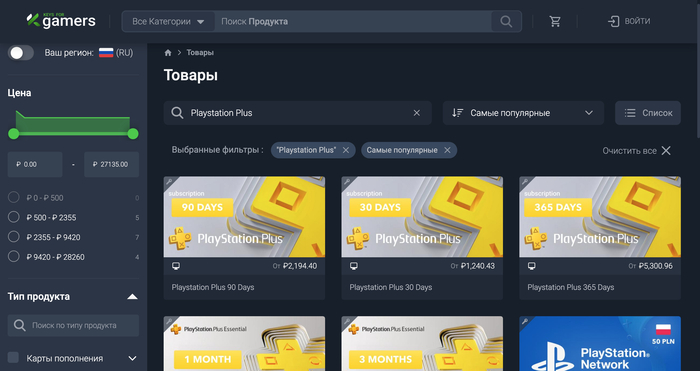Click Очистить все to clear filters
The height and width of the screenshot is (371, 700).
click(x=637, y=151)
